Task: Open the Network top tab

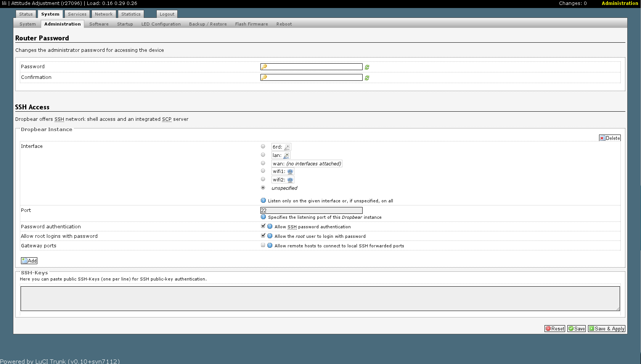Action: tap(104, 14)
